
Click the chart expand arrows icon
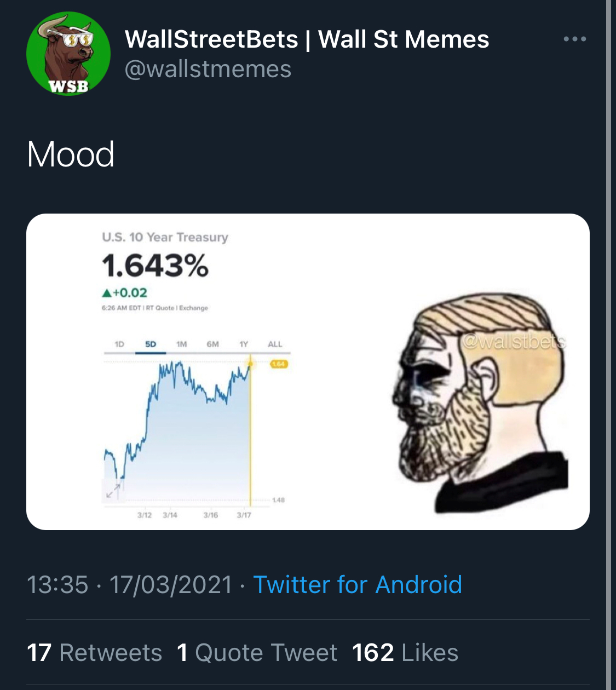coord(113,491)
